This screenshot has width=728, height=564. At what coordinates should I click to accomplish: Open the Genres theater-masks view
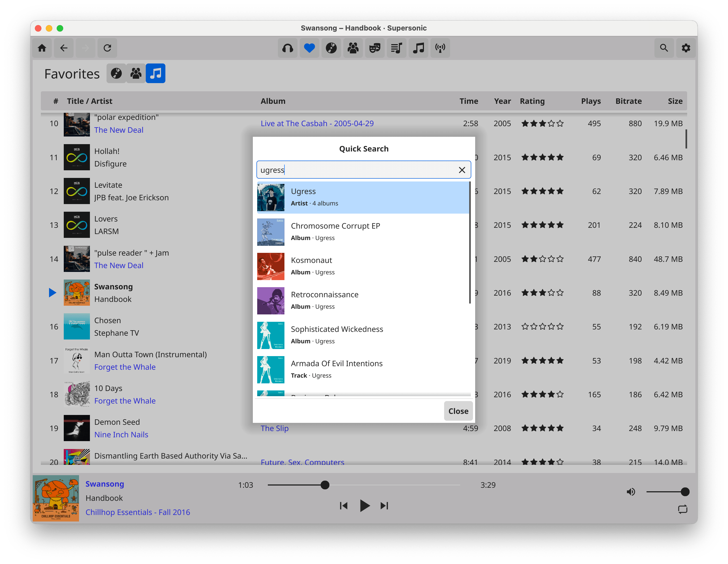click(x=375, y=48)
